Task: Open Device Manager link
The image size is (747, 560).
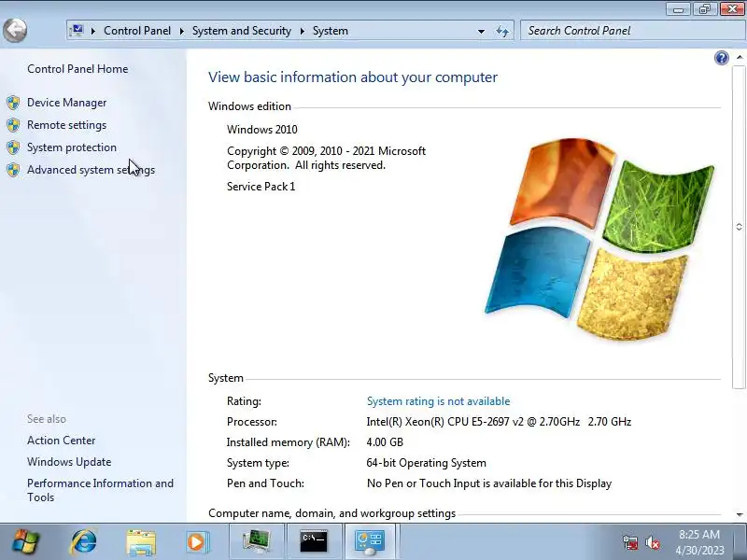Action: click(x=66, y=103)
